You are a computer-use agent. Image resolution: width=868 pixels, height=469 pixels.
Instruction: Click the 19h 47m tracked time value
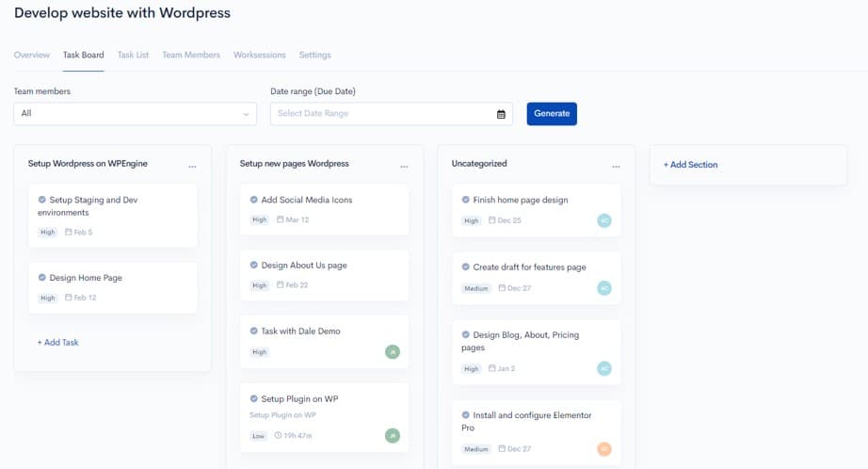[x=297, y=436]
